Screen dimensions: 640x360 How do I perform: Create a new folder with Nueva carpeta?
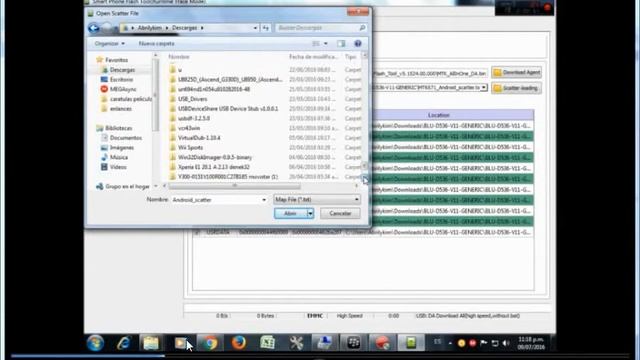pos(156,43)
